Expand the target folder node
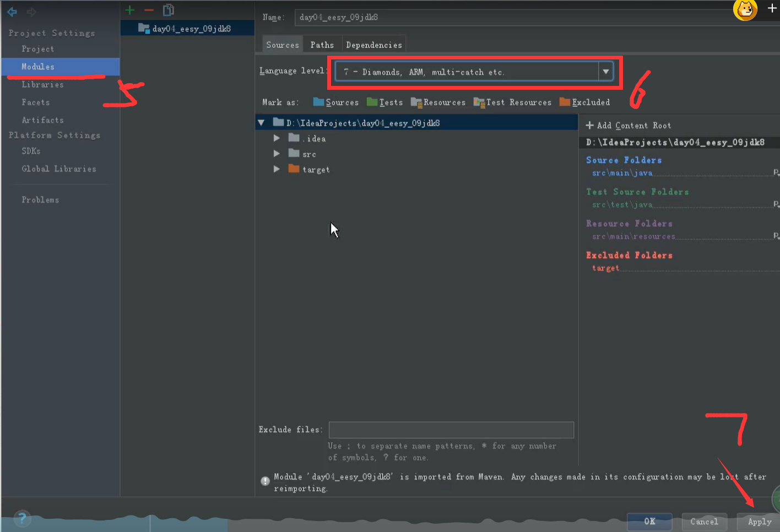780x532 pixels. [277, 169]
